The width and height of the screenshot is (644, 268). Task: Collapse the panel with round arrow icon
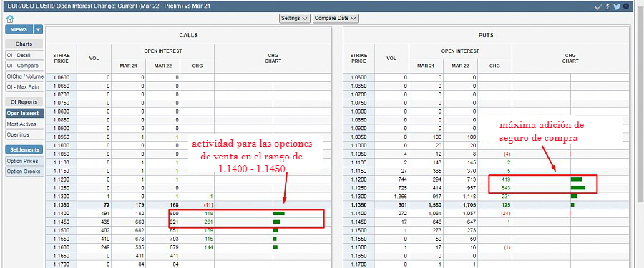[626, 6]
